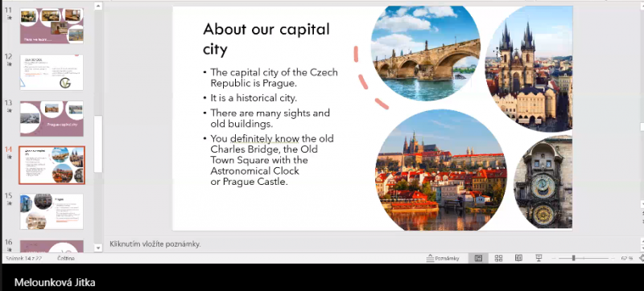The image size is (644, 291).
Task: Click the Čeština language indicator
Action: (x=66, y=258)
